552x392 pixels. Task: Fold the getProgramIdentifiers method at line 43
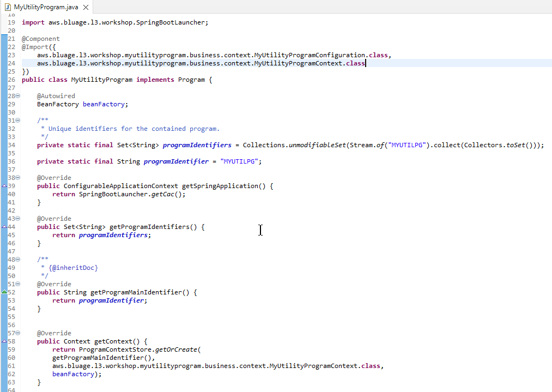tap(18, 219)
